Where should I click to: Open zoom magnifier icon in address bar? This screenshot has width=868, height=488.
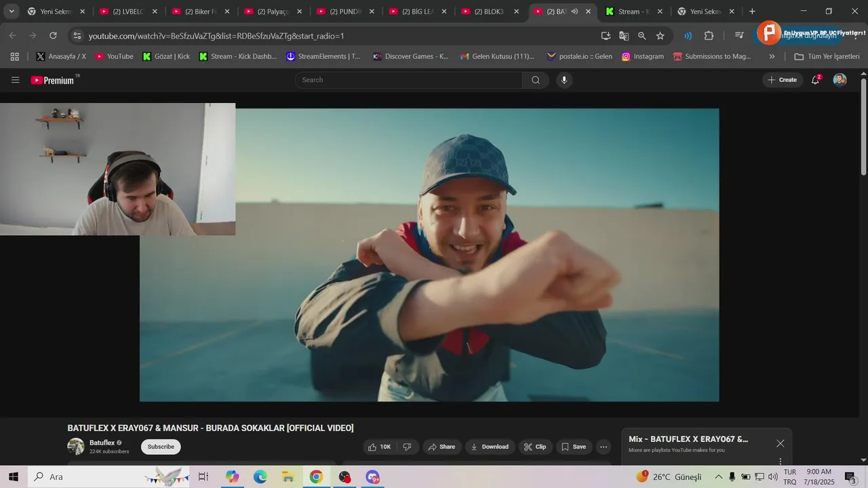point(642,36)
